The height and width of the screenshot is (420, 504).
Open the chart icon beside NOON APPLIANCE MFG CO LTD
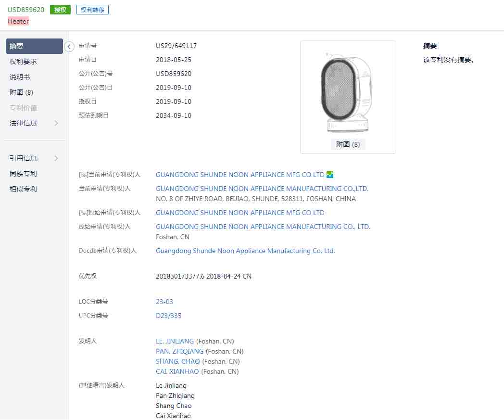[329, 175]
